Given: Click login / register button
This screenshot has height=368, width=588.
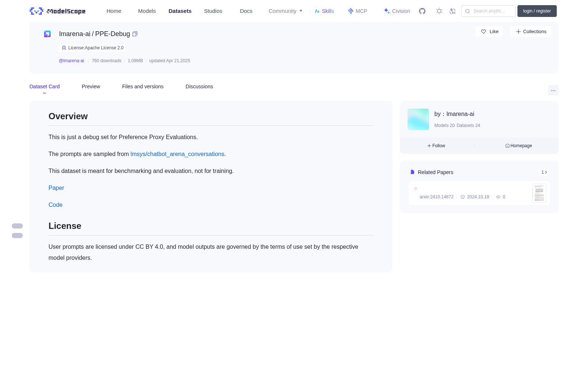Looking at the screenshot, I should click(x=537, y=11).
